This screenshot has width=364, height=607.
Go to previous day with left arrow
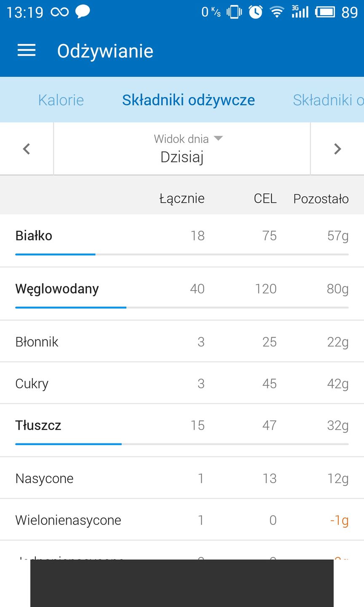pyautogui.click(x=27, y=149)
